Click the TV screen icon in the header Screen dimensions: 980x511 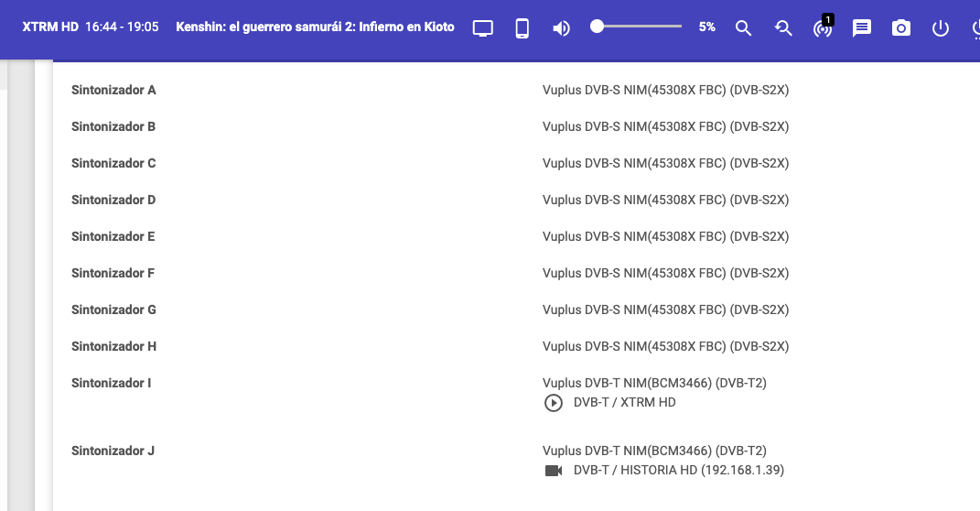pos(483,28)
